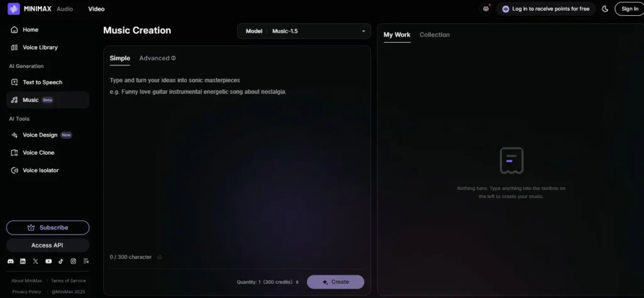This screenshot has height=298, width=644.
Task: Click the '0 / 300 character' counter text
Action: coord(131,257)
